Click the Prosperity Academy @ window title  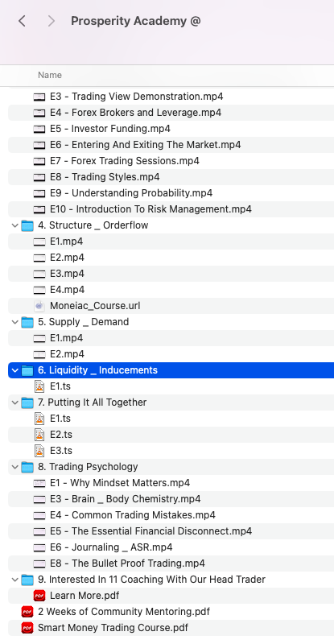pos(135,21)
